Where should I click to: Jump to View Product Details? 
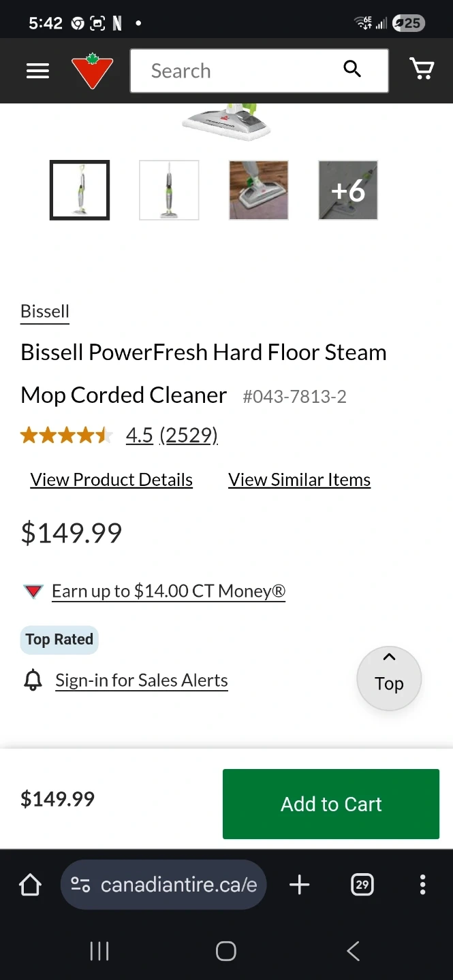112,480
